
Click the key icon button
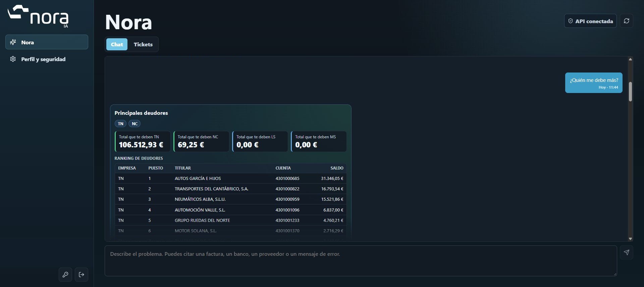[65, 275]
